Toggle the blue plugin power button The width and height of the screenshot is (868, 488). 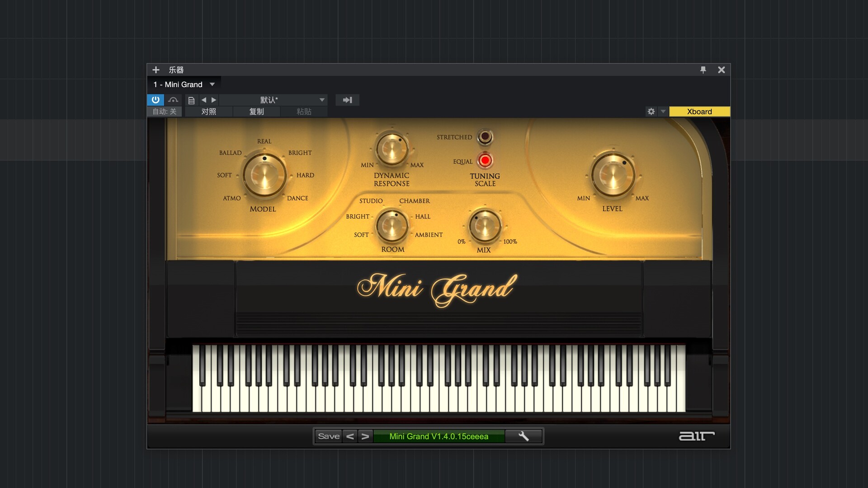click(x=155, y=100)
